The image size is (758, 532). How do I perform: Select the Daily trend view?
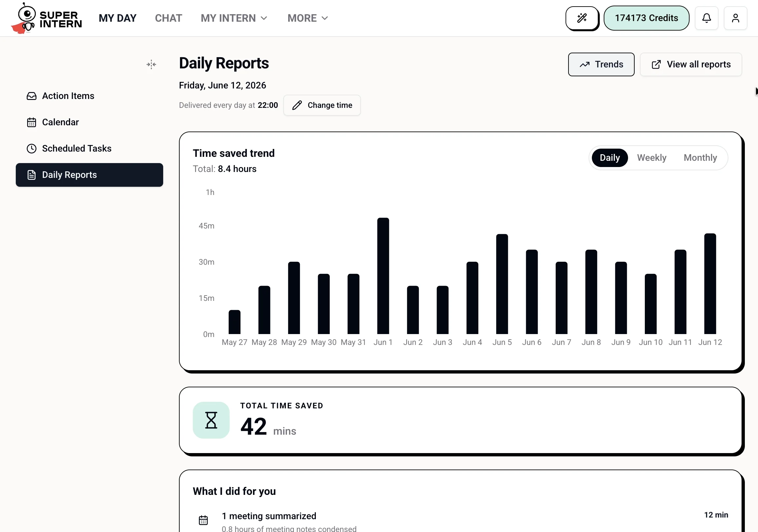pyautogui.click(x=609, y=158)
